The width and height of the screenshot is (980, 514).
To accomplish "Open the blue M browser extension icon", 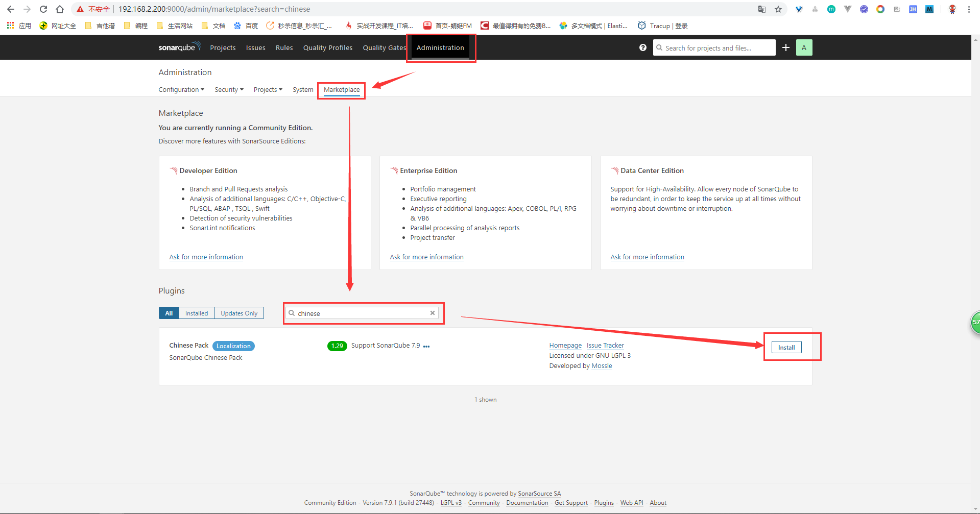I will [x=929, y=9].
